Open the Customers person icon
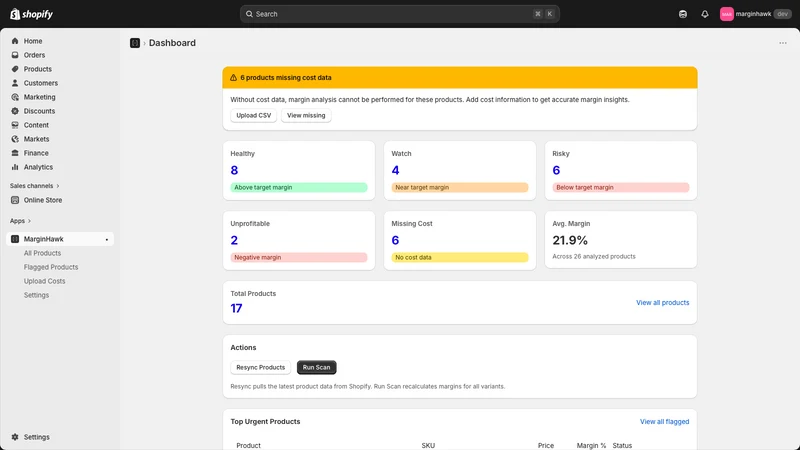The image size is (800, 450). pyautogui.click(x=15, y=83)
